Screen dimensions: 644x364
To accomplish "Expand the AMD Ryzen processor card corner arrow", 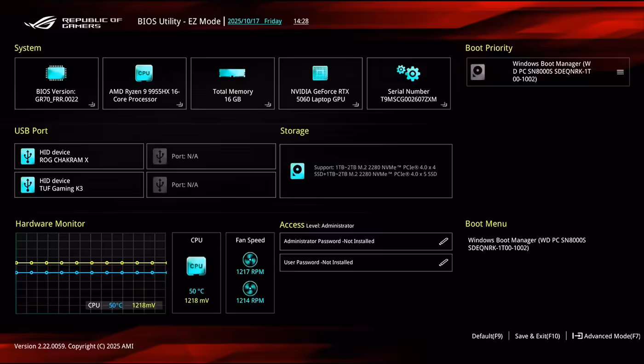I will (x=180, y=104).
